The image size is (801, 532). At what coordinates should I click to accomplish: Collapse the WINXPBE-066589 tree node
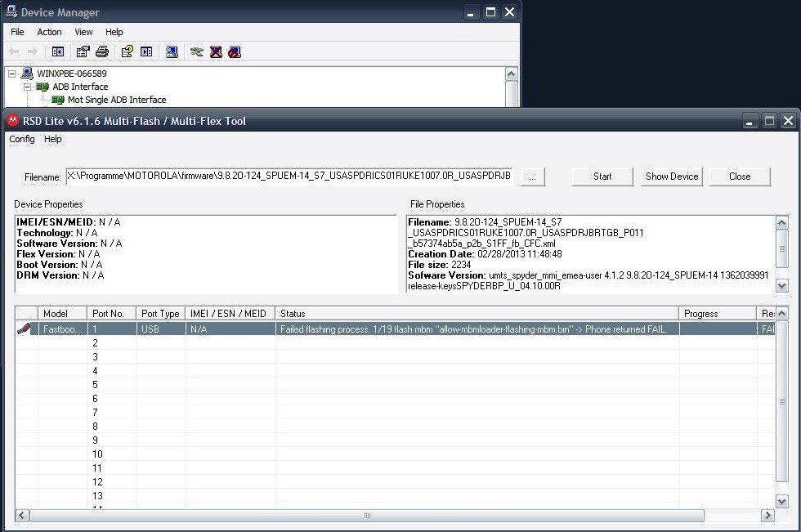[x=11, y=74]
